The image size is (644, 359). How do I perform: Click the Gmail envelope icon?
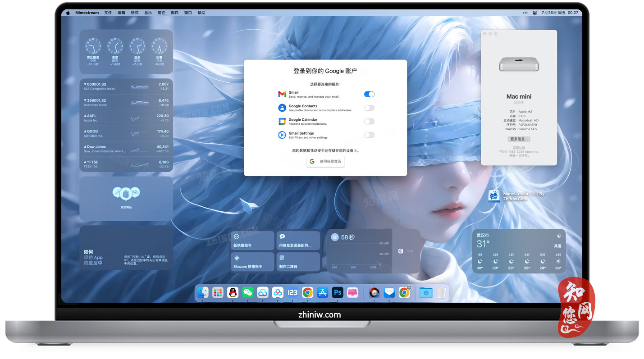click(x=282, y=94)
